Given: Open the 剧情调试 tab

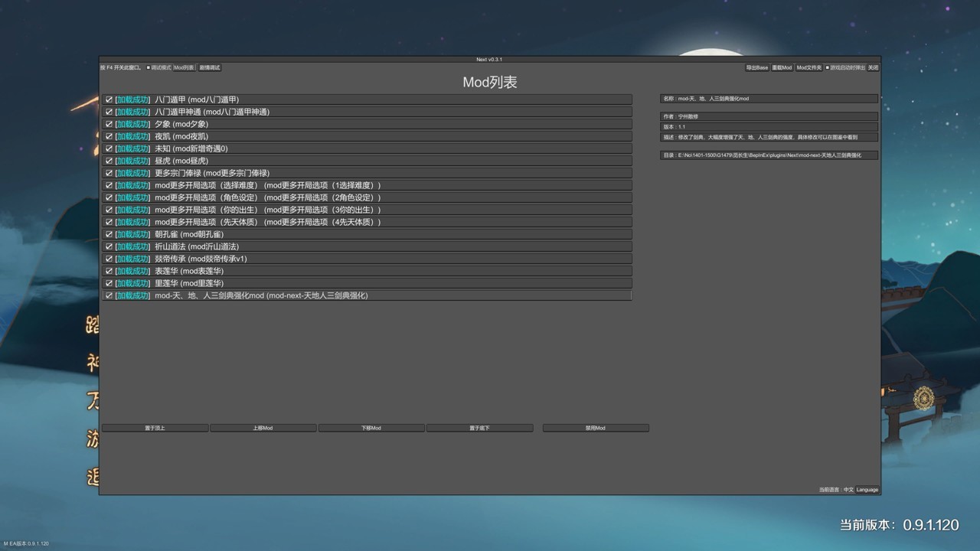Looking at the screenshot, I should 210,67.
